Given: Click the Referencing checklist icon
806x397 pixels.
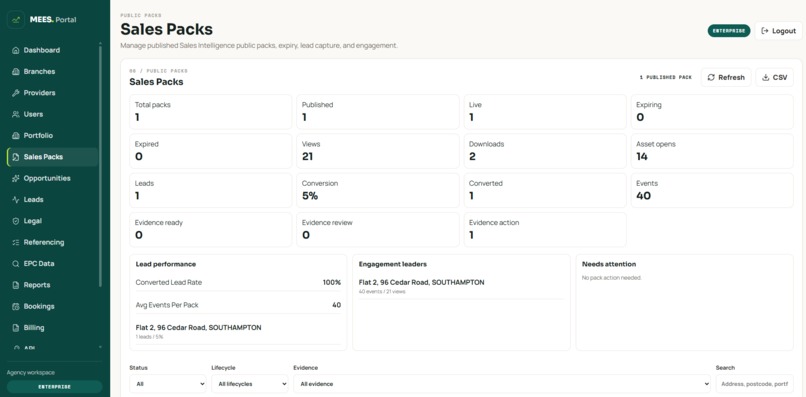Looking at the screenshot, I should (x=15, y=242).
